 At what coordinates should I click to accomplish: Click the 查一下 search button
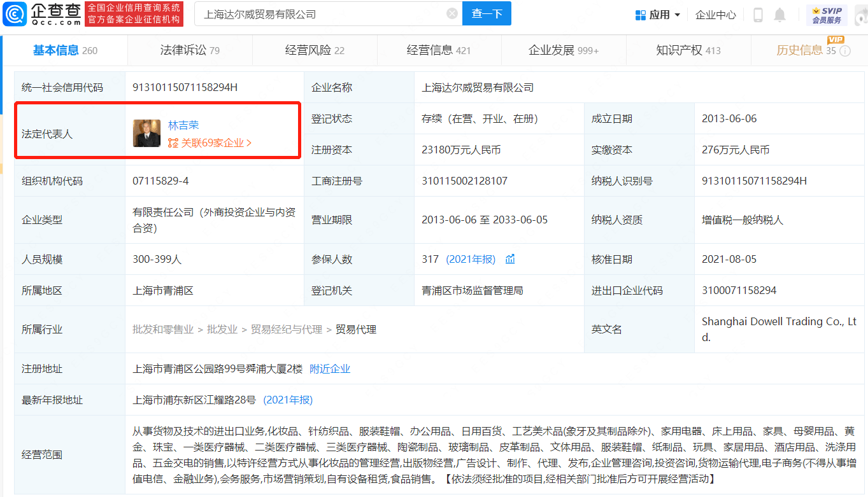coord(487,14)
